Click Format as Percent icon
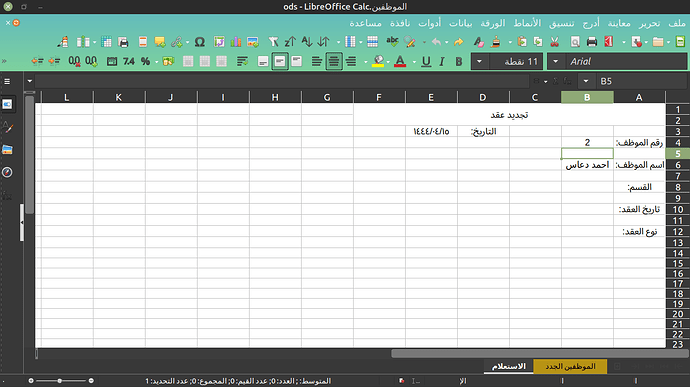The height and width of the screenshot is (387, 690). tap(145, 61)
